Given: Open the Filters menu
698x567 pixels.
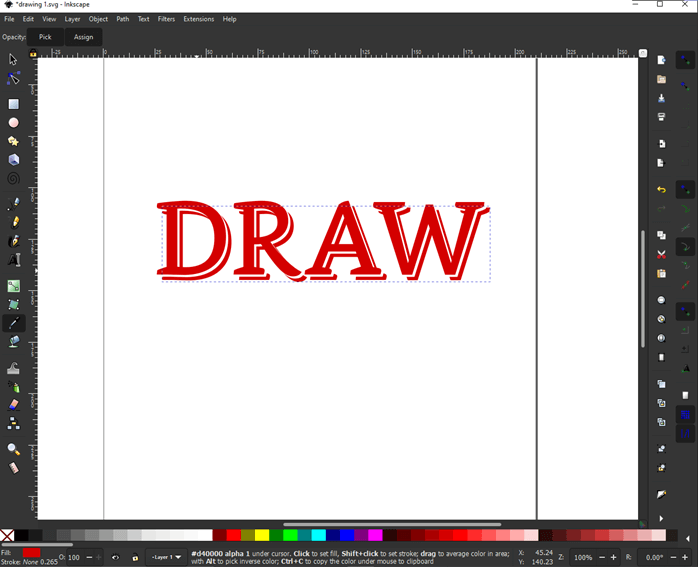Looking at the screenshot, I should pyautogui.click(x=166, y=19).
